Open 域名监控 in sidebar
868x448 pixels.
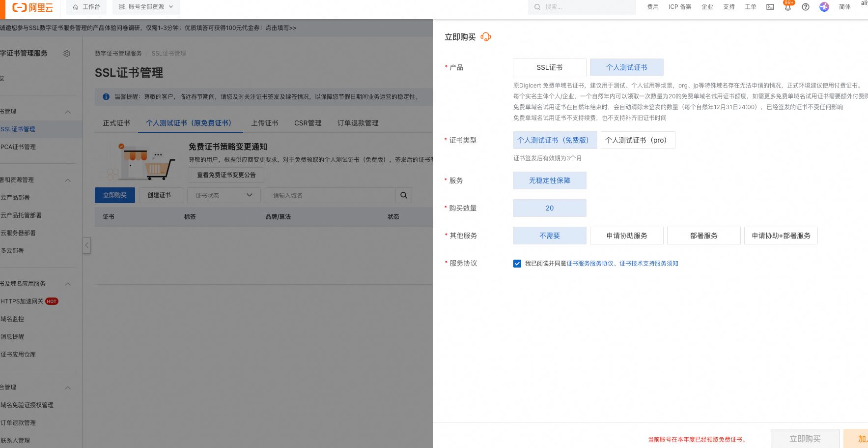pos(12,319)
